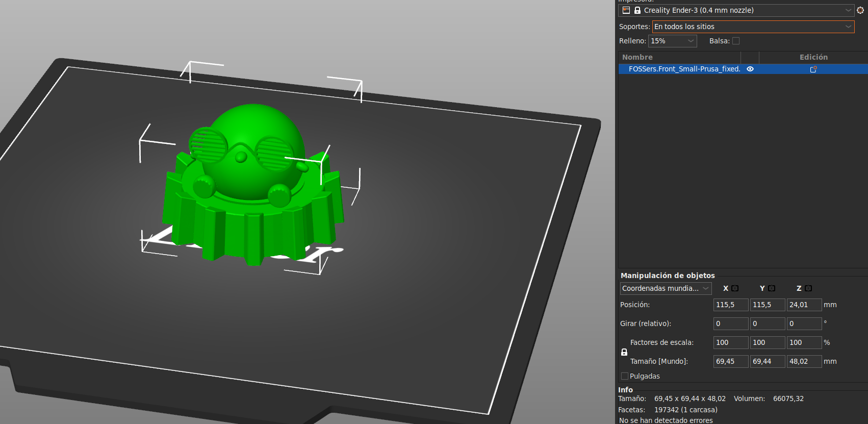Screen dimensions: 868x424
Task: Click the Y scale factor field
Action: click(768, 342)
